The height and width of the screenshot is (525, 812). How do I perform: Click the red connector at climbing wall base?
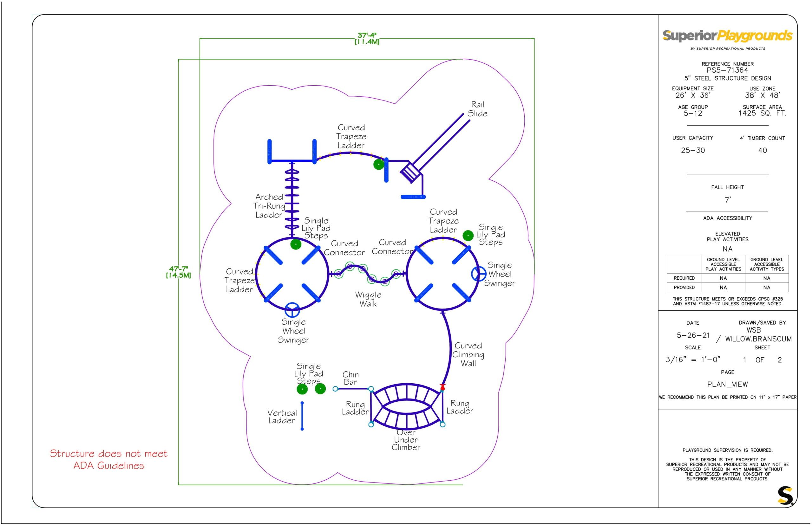[442, 388]
